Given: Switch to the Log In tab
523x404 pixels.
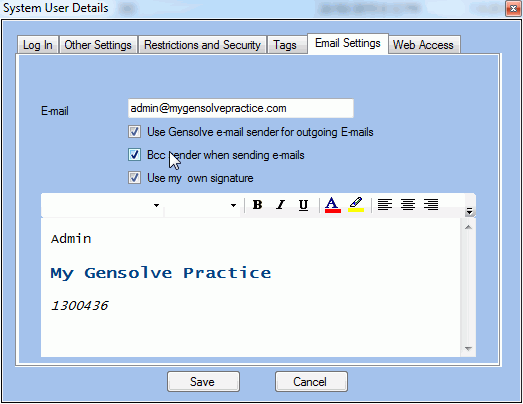Looking at the screenshot, I should coord(38,45).
